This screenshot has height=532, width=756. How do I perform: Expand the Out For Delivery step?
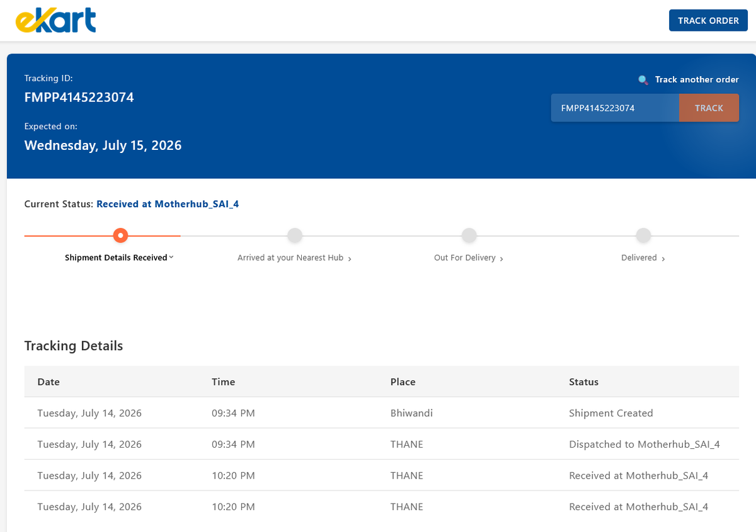point(501,258)
